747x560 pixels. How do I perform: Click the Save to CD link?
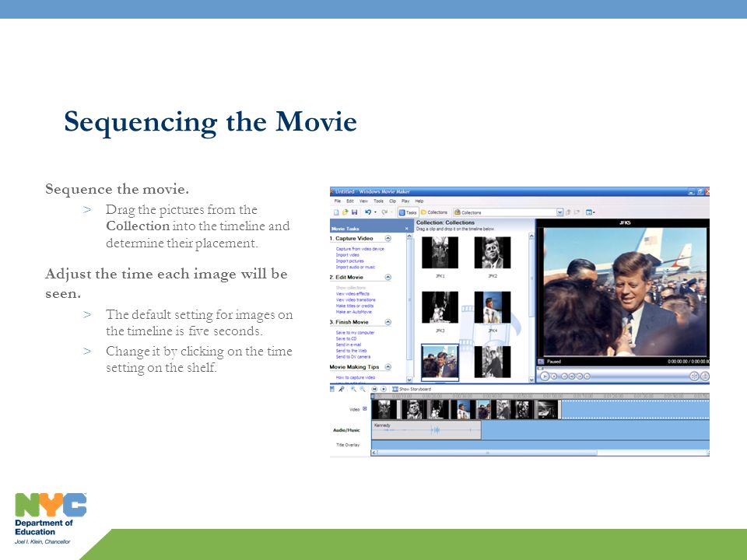coord(345,338)
